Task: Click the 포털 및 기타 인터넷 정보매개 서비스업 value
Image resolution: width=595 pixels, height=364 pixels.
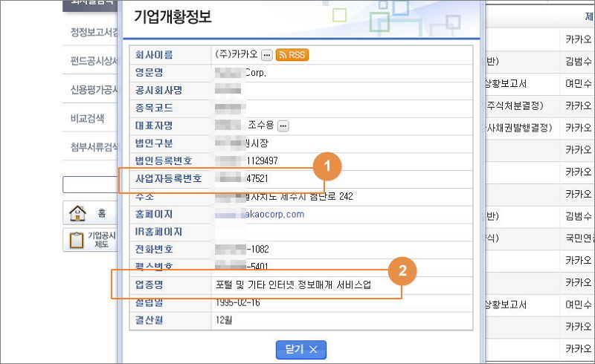Action: click(293, 285)
